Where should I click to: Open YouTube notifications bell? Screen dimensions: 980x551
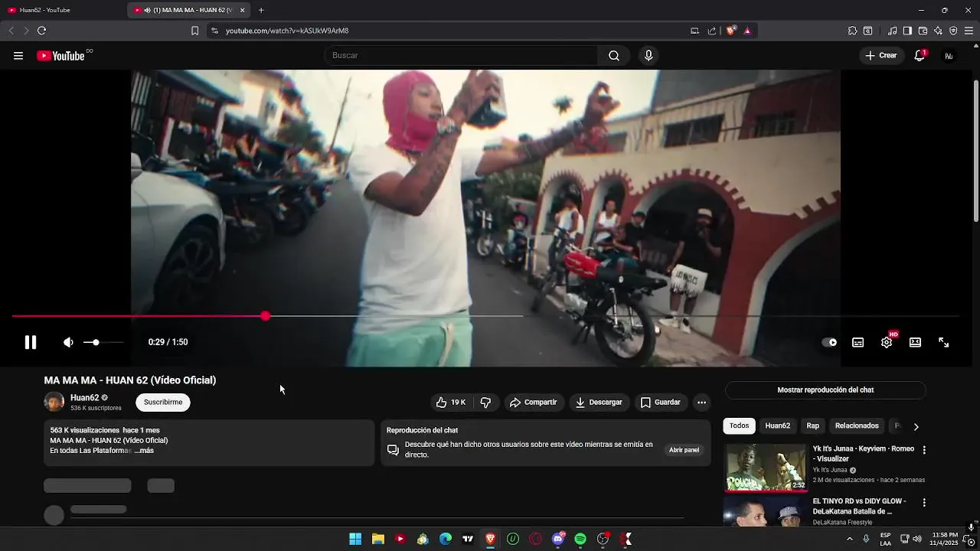pyautogui.click(x=920, y=55)
